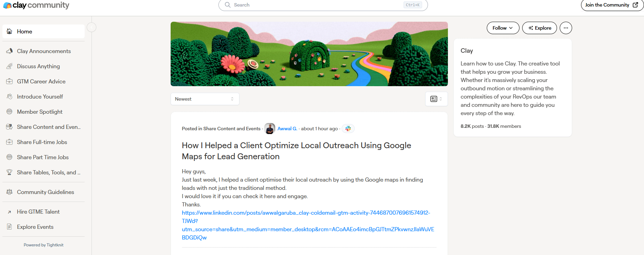The image size is (644, 255).
Task: Select Member Spotlight in sidebar
Action: click(x=40, y=112)
